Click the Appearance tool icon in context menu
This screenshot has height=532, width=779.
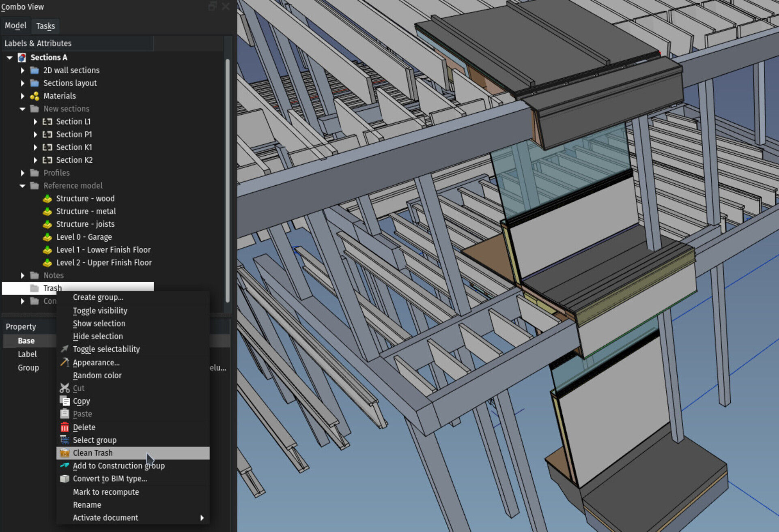tap(64, 361)
